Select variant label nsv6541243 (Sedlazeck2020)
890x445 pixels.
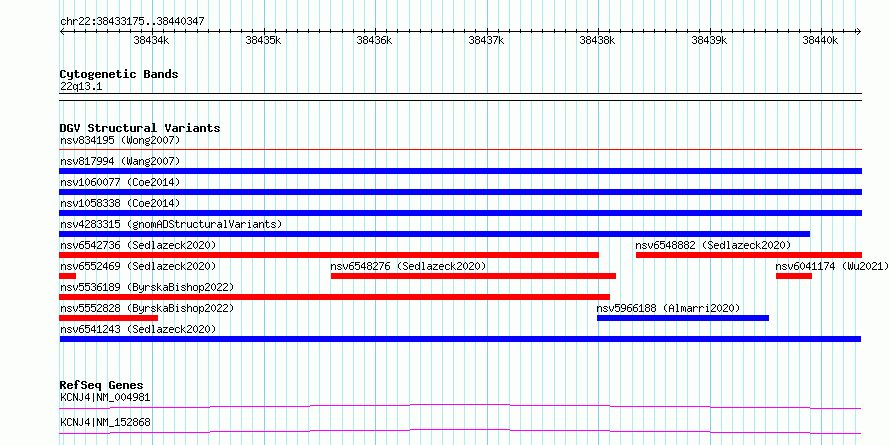138,329
